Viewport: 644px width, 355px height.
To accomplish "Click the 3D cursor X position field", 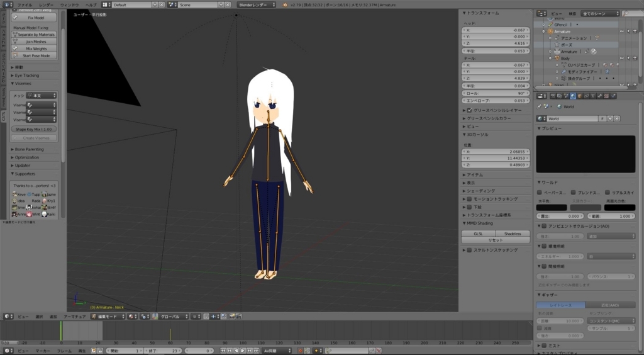I will point(496,152).
